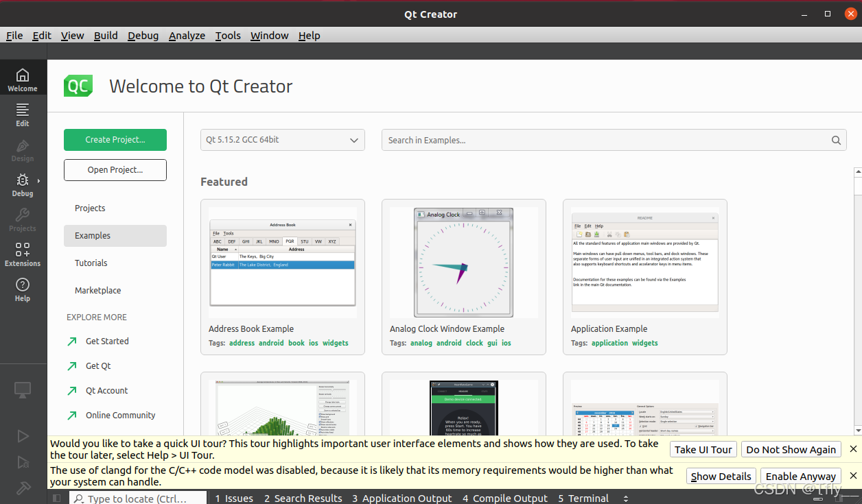Open Help mode in left sidebar
This screenshot has width=862, height=504.
[23, 289]
